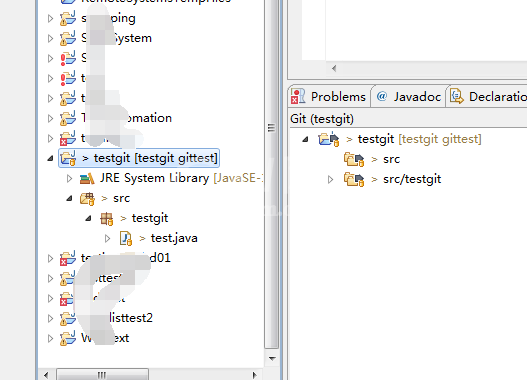Collapse the src source folder

pos(69,198)
